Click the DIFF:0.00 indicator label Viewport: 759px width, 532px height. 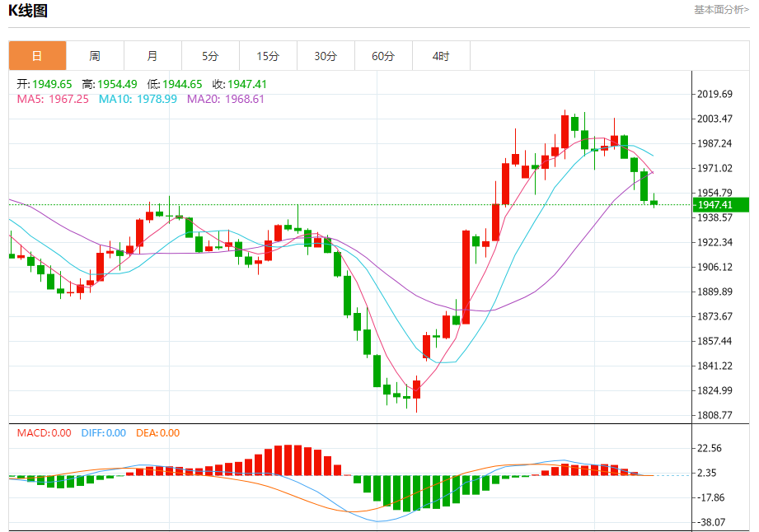104,433
